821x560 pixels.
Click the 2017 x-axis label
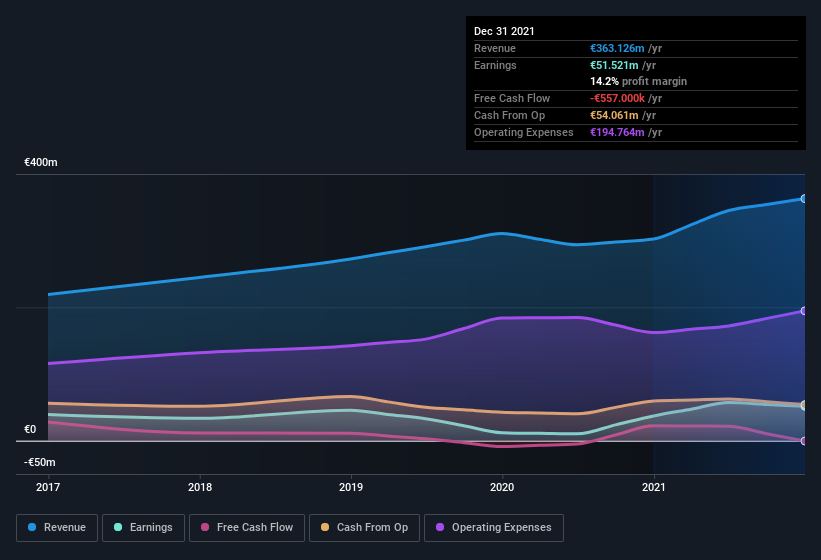pos(48,487)
